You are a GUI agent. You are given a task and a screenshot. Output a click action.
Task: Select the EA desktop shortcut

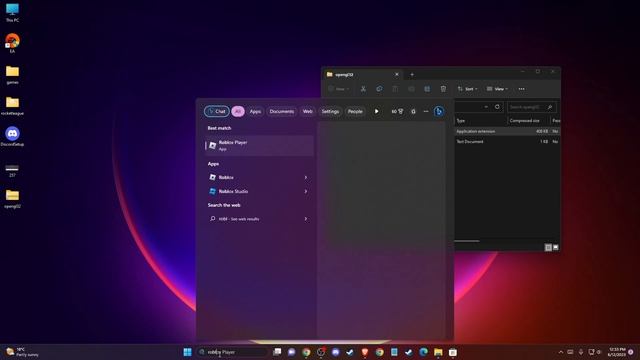pyautogui.click(x=12, y=43)
